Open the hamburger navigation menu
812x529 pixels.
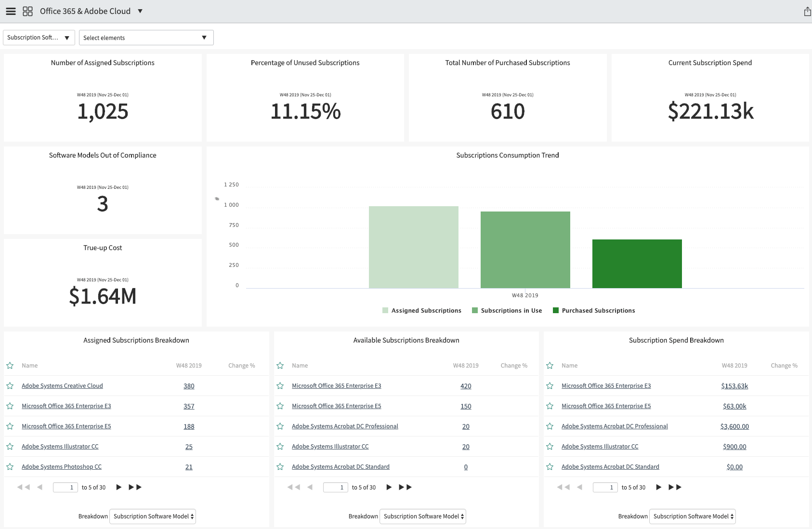[11, 11]
